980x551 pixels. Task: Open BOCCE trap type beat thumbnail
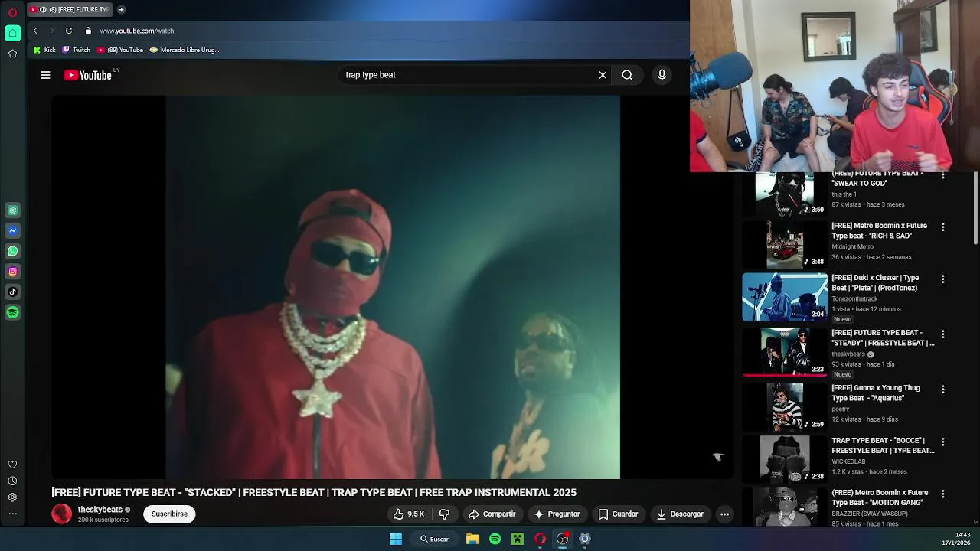(x=785, y=459)
